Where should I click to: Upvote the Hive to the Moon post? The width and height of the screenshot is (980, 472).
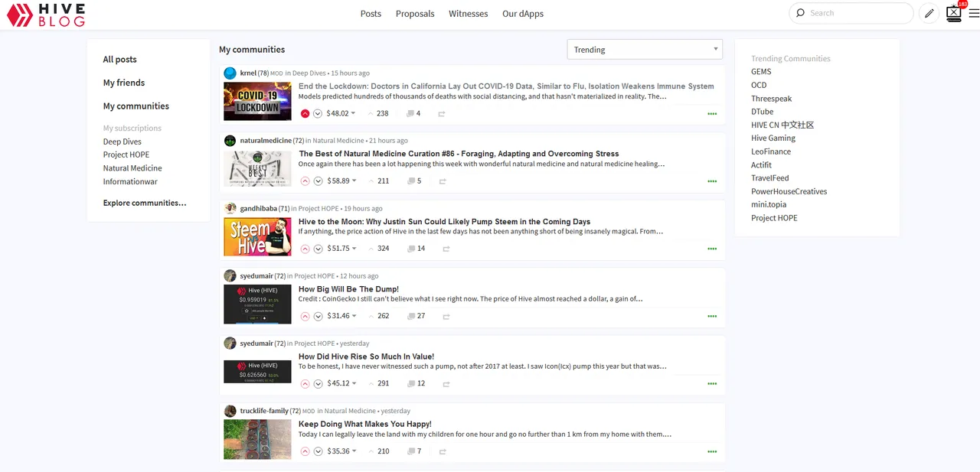pyautogui.click(x=305, y=249)
